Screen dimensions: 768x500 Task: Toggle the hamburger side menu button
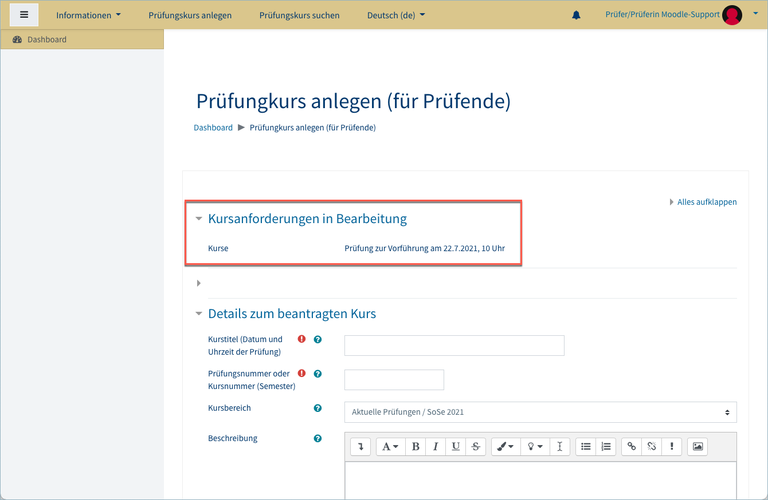coord(24,15)
